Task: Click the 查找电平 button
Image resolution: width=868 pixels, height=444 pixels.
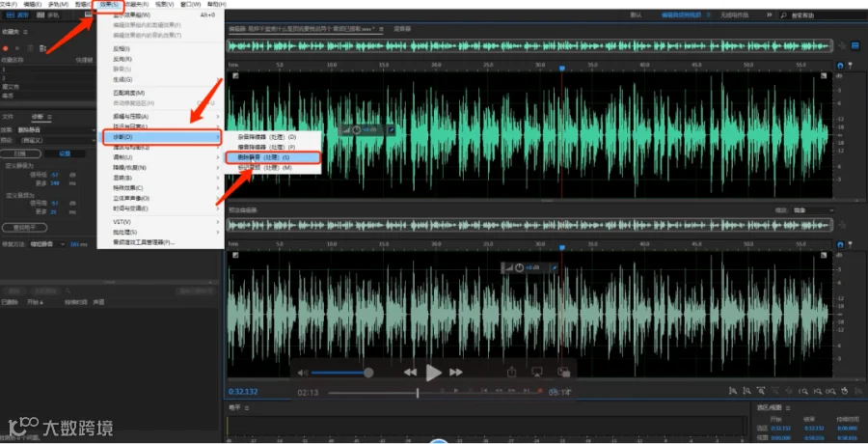Action: click(x=24, y=227)
